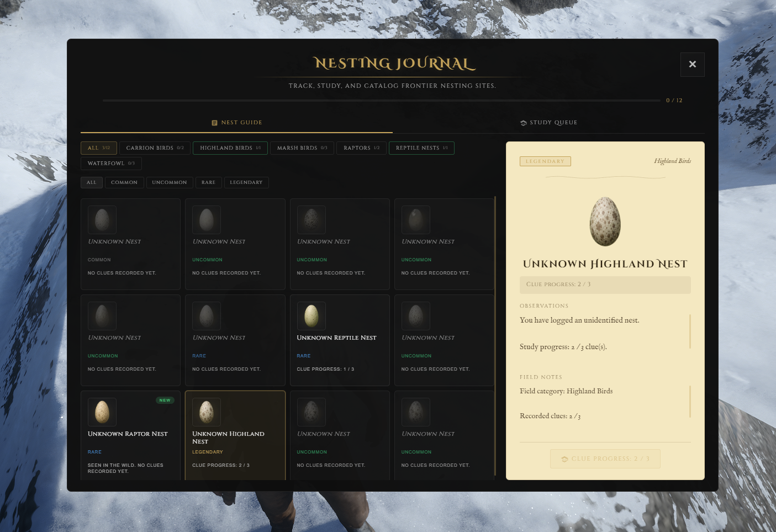Open the Unknown Reptile Nest card title
The width and height of the screenshot is (776, 532).
(x=336, y=338)
